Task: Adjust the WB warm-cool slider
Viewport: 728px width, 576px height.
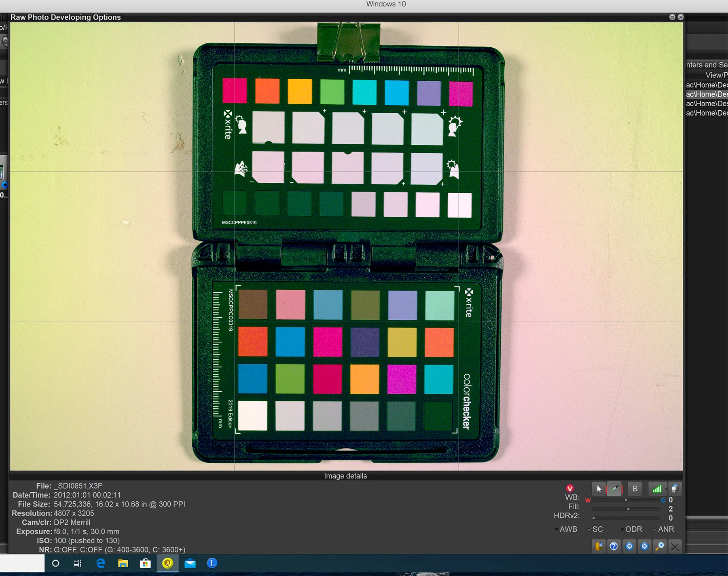Action: click(x=626, y=500)
